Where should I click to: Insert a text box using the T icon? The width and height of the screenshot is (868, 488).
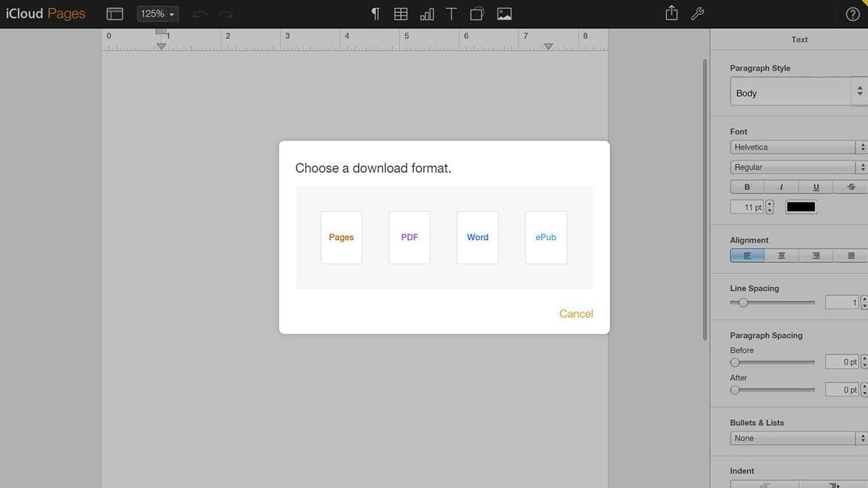coord(451,13)
